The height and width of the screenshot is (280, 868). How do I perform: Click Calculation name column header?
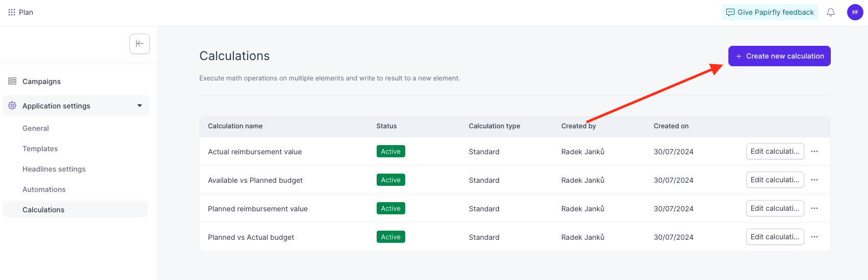pyautogui.click(x=235, y=126)
